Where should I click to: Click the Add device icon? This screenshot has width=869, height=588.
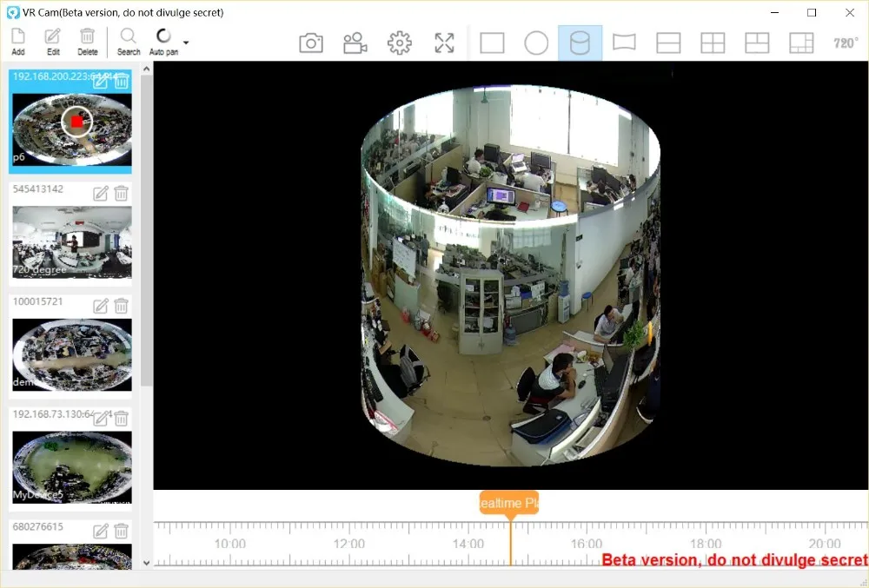[18, 42]
